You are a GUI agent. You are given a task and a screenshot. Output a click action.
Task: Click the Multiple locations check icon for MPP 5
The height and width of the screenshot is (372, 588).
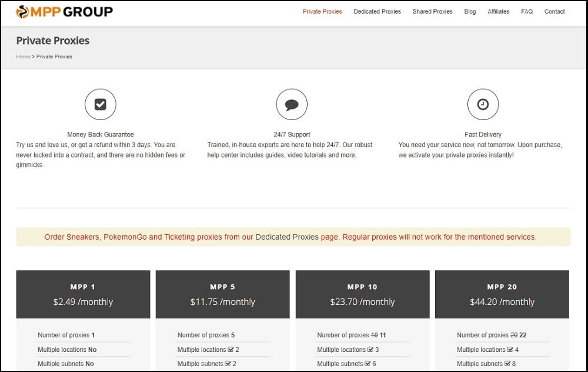coord(230,350)
